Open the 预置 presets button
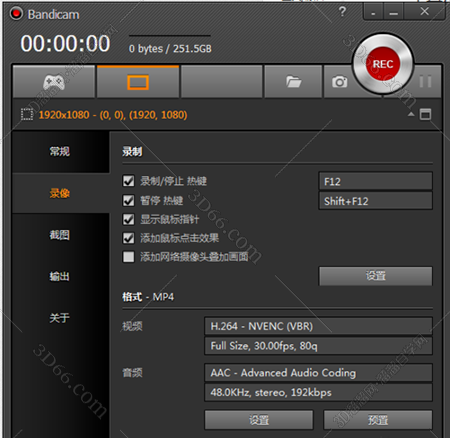Viewport: 450px width, 438px height. coord(378,420)
